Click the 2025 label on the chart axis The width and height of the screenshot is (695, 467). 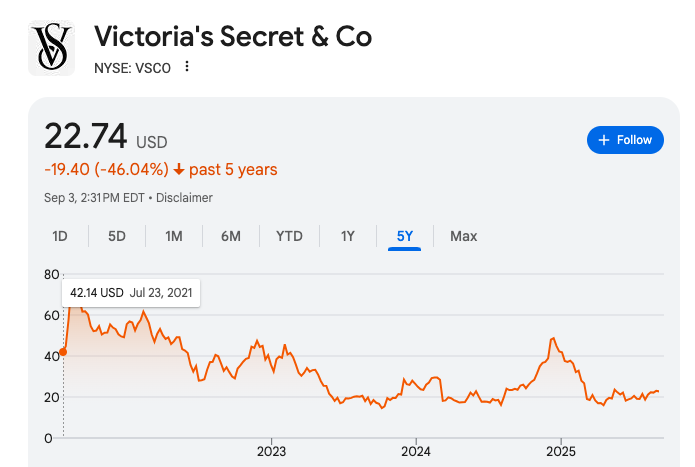561,451
